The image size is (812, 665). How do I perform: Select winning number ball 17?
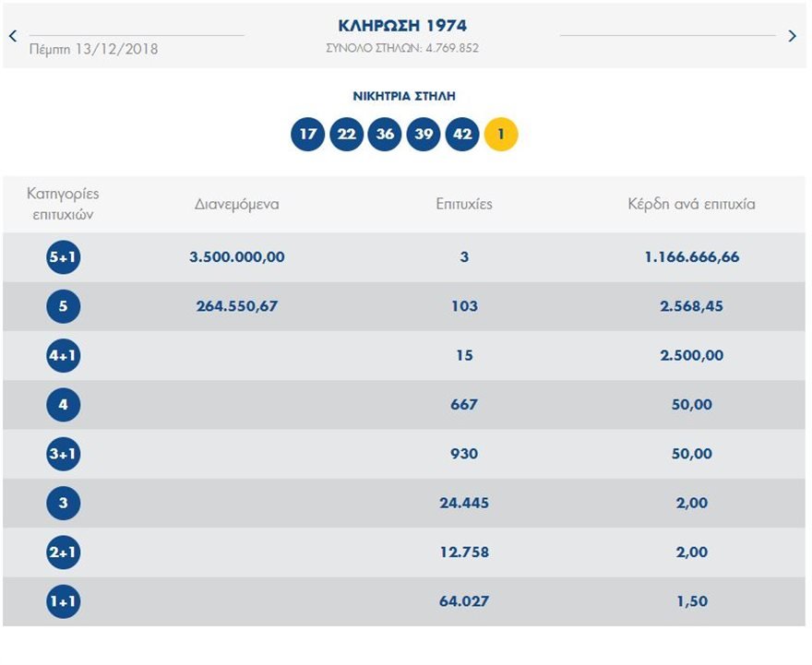click(309, 134)
